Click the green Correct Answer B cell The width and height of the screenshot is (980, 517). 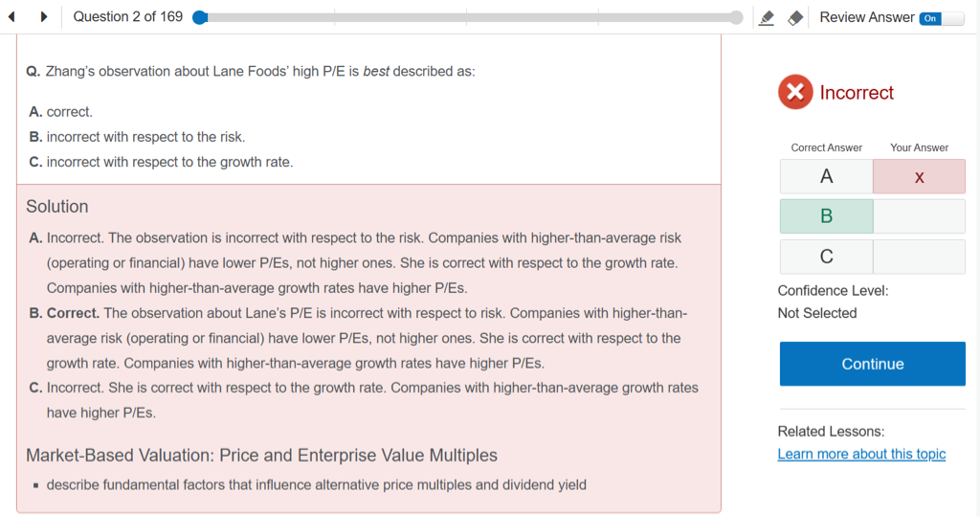pos(826,216)
